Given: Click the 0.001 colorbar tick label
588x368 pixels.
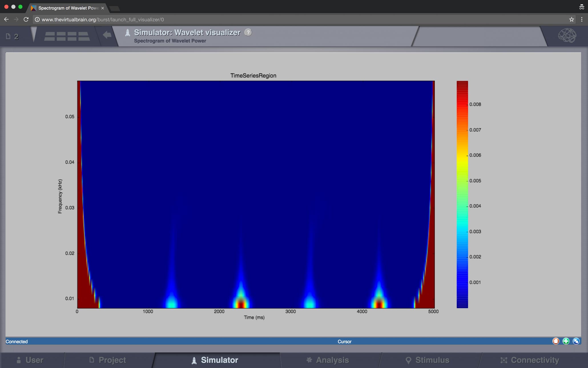Looking at the screenshot, I should (475, 282).
